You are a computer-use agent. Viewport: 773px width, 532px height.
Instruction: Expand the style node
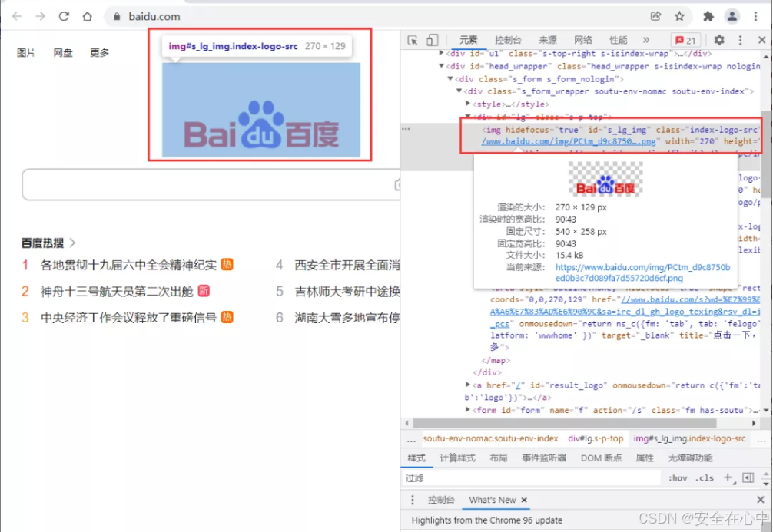[x=468, y=104]
